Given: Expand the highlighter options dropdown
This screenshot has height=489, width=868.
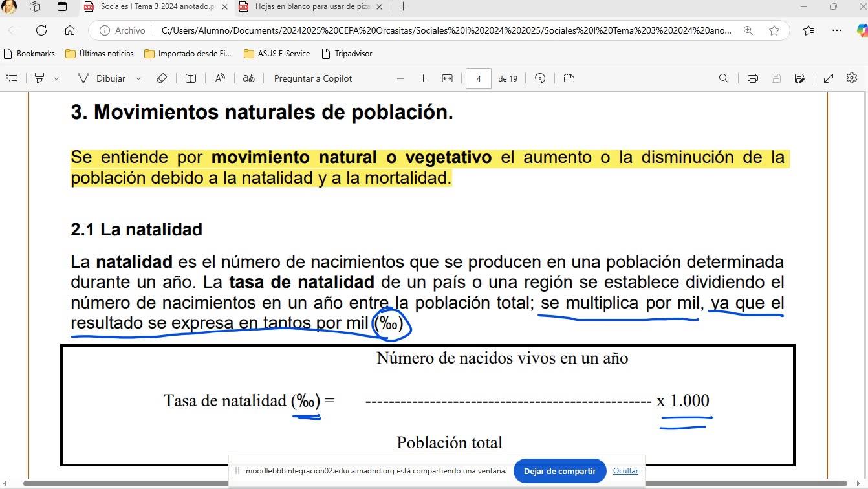Looking at the screenshot, I should click(x=56, y=78).
